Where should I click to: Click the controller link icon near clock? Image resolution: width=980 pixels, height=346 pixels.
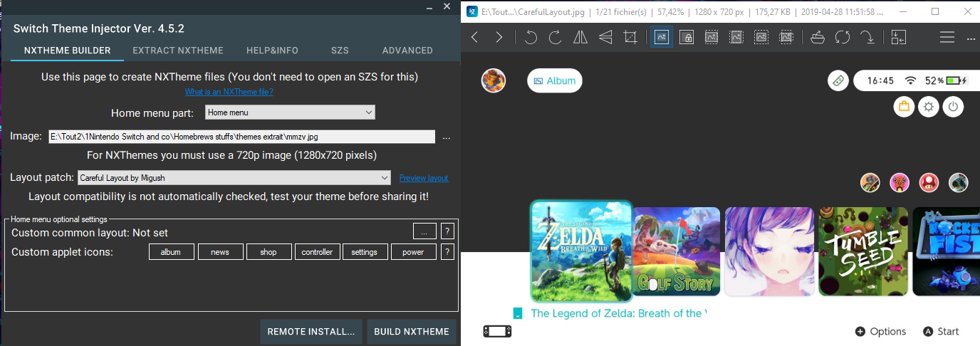(838, 80)
